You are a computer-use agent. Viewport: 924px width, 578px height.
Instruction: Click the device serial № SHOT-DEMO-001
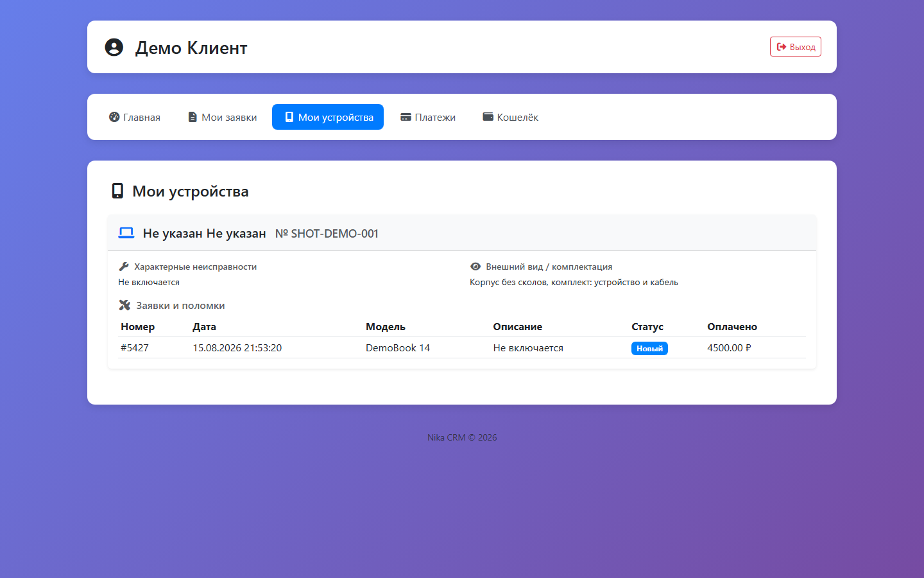(x=327, y=234)
